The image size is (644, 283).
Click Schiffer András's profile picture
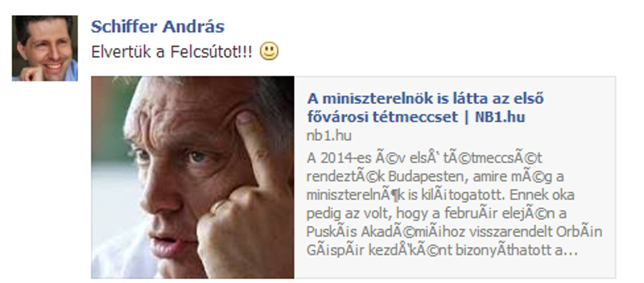pyautogui.click(x=45, y=48)
